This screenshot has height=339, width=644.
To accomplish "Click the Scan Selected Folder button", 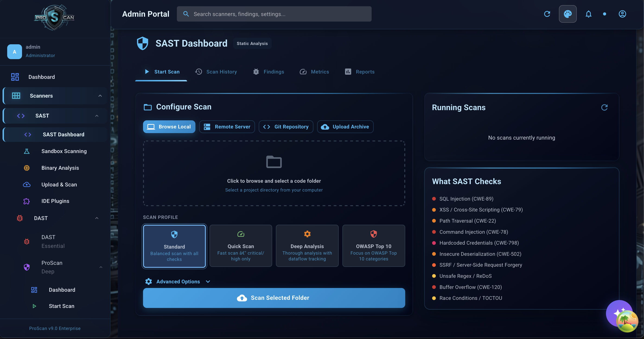I will pyautogui.click(x=274, y=298).
